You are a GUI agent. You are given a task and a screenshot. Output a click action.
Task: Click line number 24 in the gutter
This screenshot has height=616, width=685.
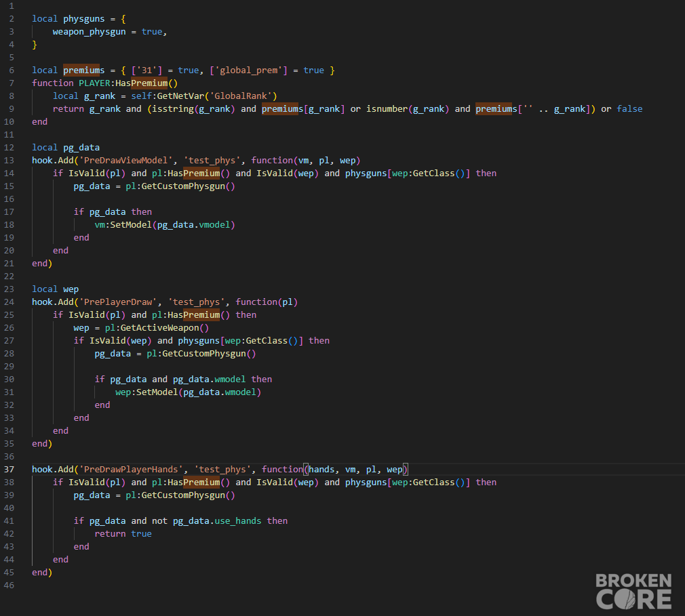[9, 302]
